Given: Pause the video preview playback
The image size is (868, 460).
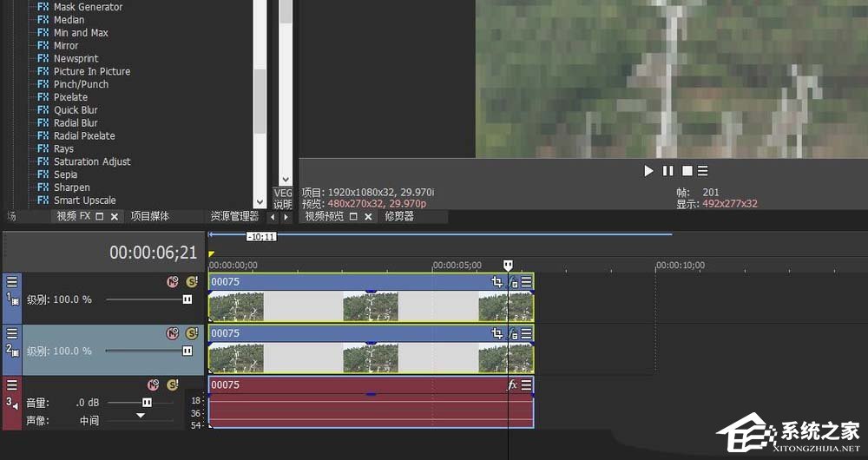Looking at the screenshot, I should point(668,171).
